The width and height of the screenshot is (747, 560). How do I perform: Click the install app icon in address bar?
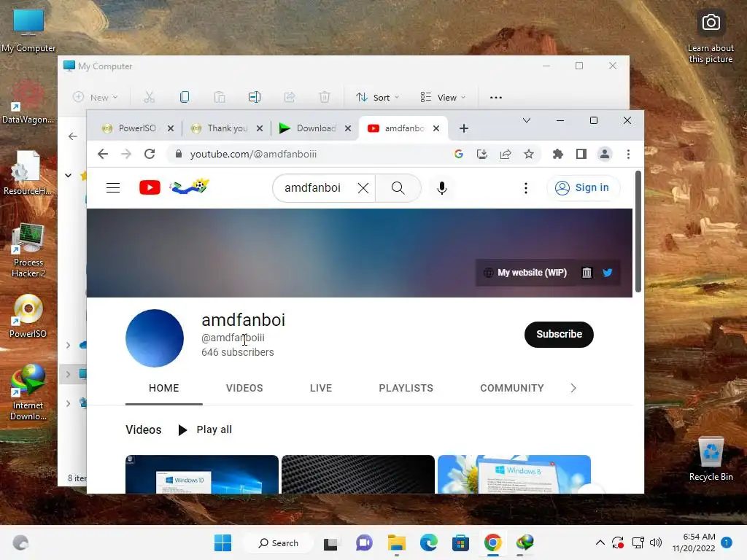coord(482,154)
